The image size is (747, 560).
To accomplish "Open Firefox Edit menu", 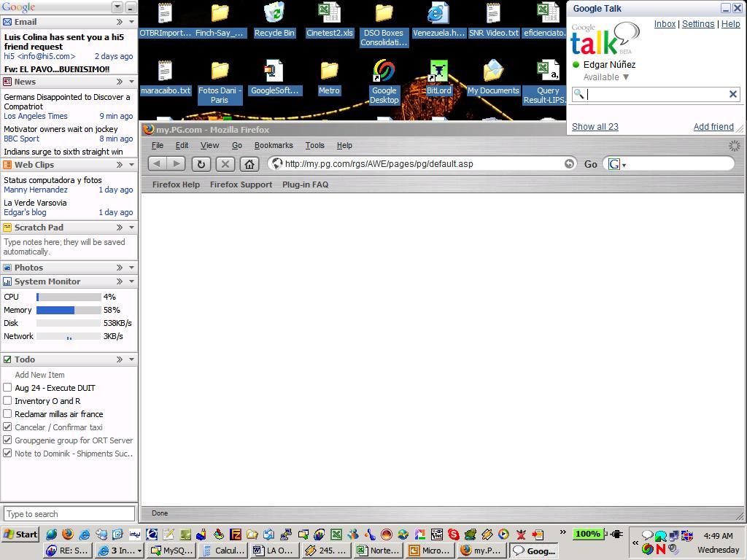I will 182,145.
